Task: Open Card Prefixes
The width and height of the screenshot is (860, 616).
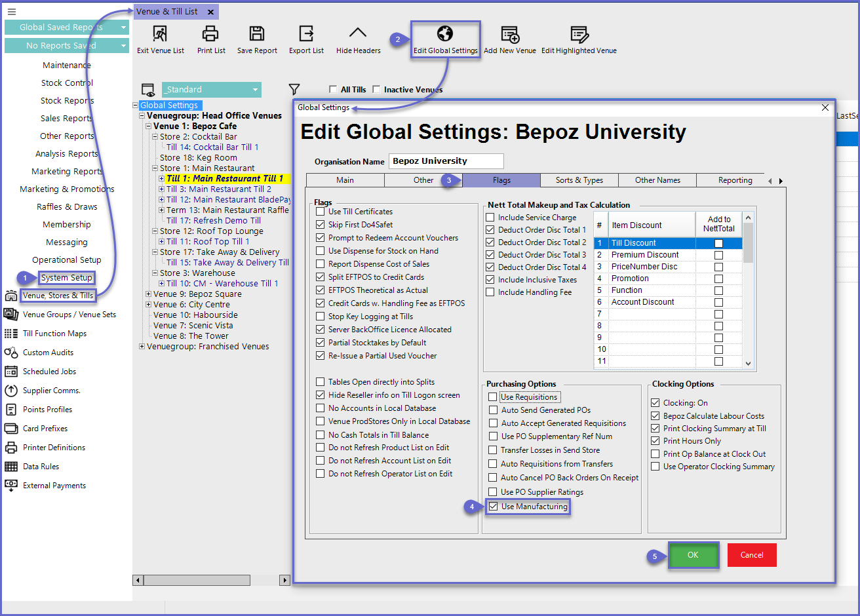Action: pos(45,429)
